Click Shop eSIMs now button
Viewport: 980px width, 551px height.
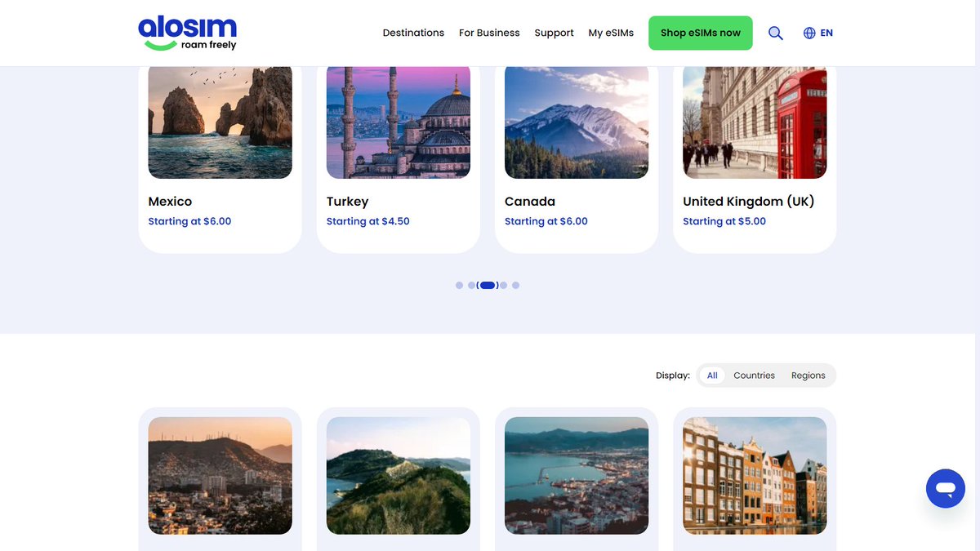(701, 33)
